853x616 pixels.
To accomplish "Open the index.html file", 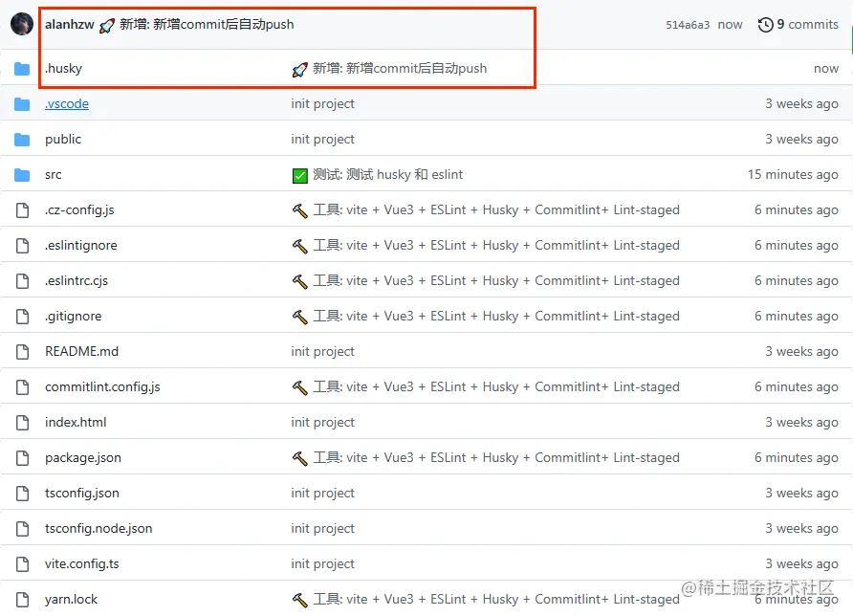I will tap(76, 422).
